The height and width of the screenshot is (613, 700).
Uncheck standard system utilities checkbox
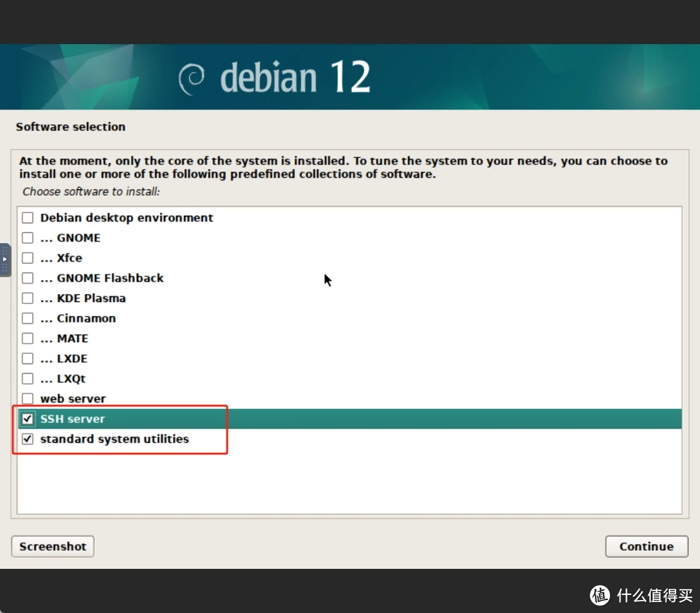coord(28,439)
